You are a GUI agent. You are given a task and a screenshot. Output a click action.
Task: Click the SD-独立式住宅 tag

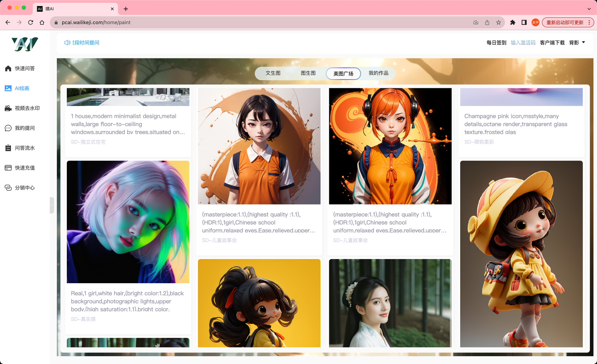pyautogui.click(x=88, y=142)
